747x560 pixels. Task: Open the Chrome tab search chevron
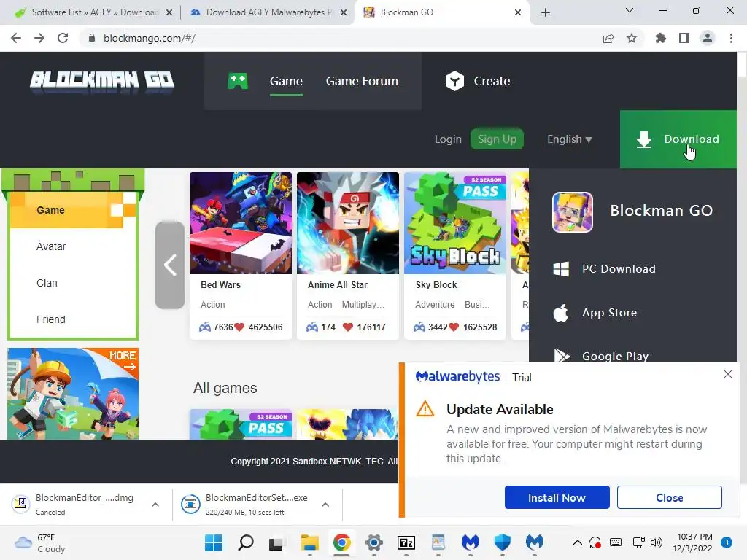pyautogui.click(x=630, y=10)
